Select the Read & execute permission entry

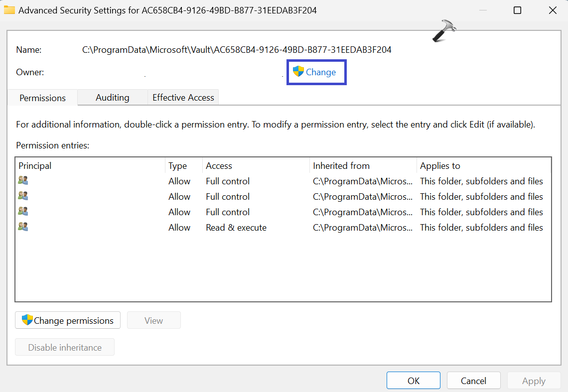pos(236,228)
